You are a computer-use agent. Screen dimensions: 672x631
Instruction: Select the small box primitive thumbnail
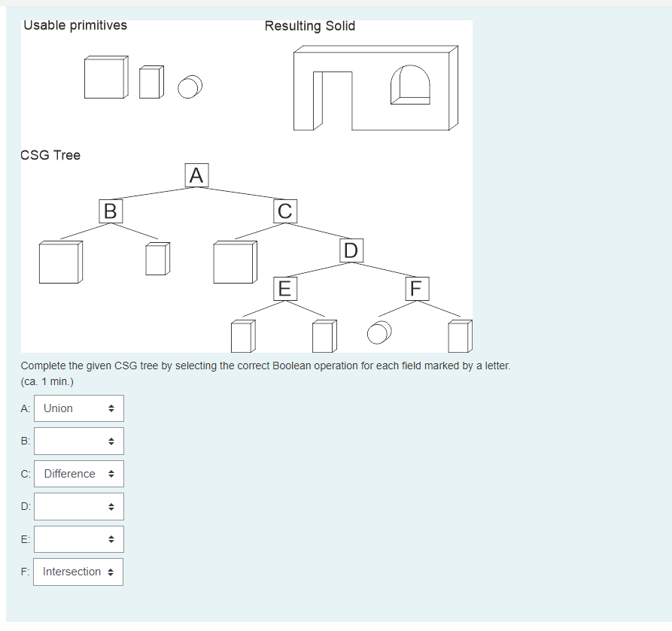click(150, 81)
